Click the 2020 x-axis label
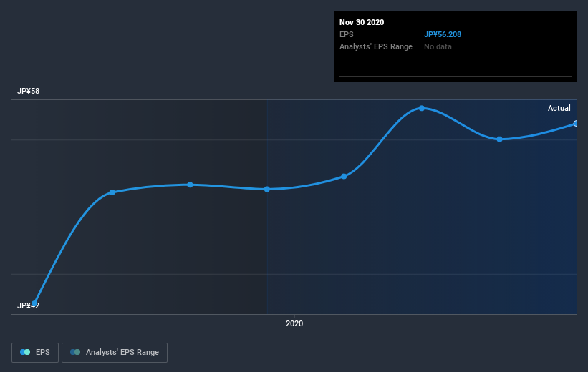Screen dimensions: 588x372 pos(294,323)
